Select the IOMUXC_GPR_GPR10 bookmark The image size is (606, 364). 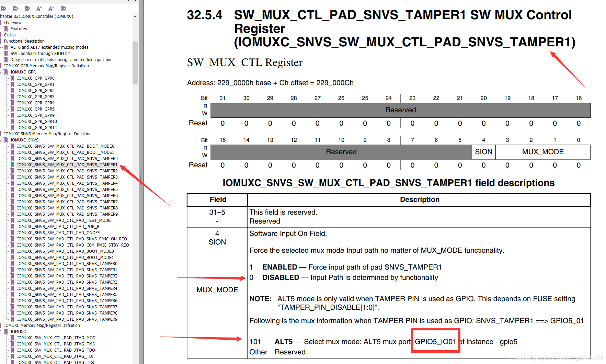pos(37,122)
